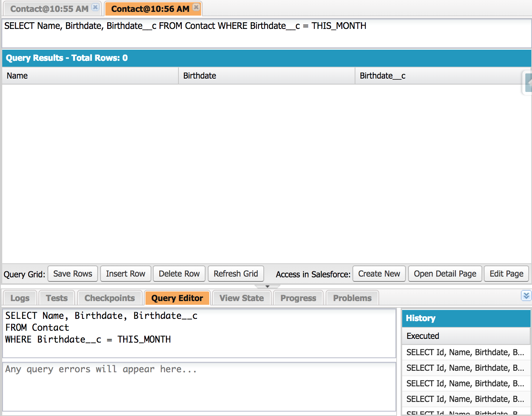Collapse the bottom panel with double-chevron icon
This screenshot has height=416, width=532.
(526, 296)
